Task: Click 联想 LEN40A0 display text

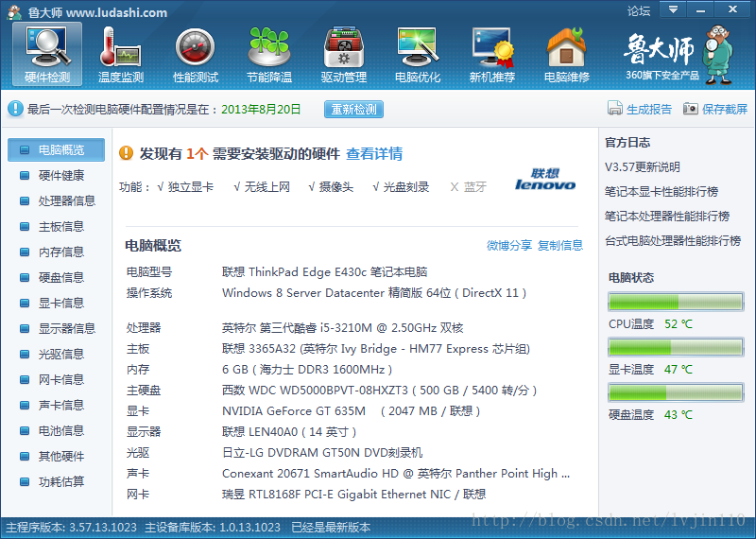Action: (x=289, y=432)
